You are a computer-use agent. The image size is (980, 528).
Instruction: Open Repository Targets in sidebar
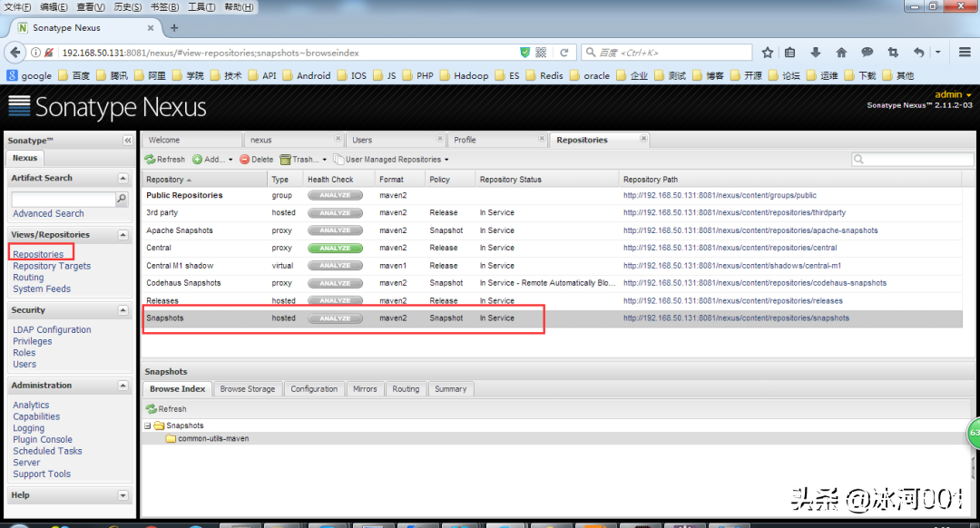(52, 266)
